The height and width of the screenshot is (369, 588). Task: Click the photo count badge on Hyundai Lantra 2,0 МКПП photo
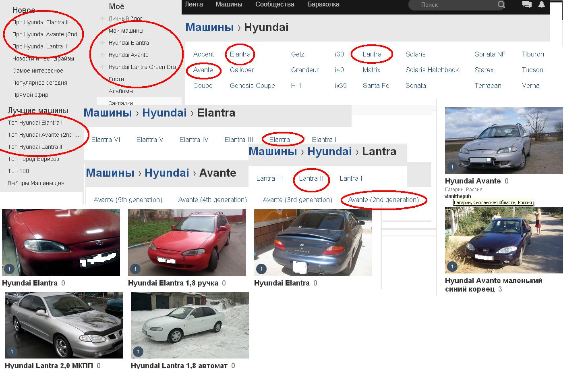(12, 352)
